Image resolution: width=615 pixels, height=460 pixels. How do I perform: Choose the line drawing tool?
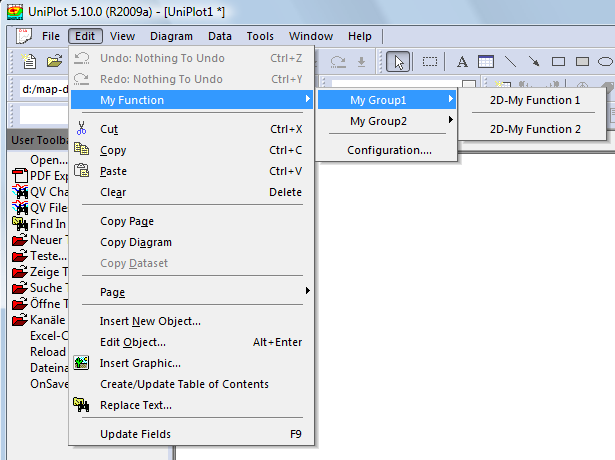point(510,62)
